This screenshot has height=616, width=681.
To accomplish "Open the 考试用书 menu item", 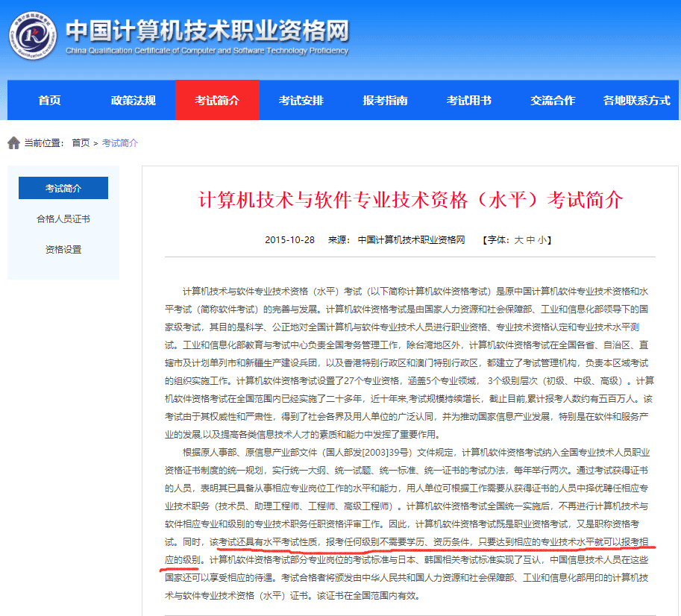I will (469, 100).
